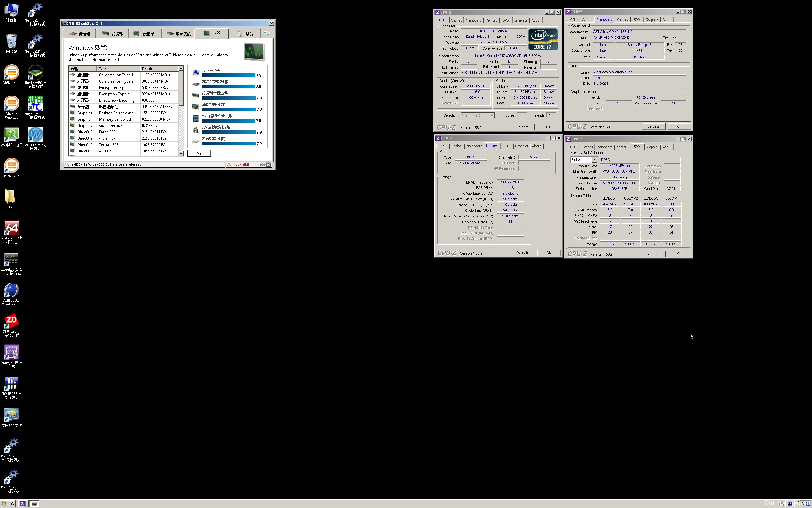Open Graphics tab in the CPU-Z Mainboard window
The height and width of the screenshot is (508, 812).
(652, 20)
